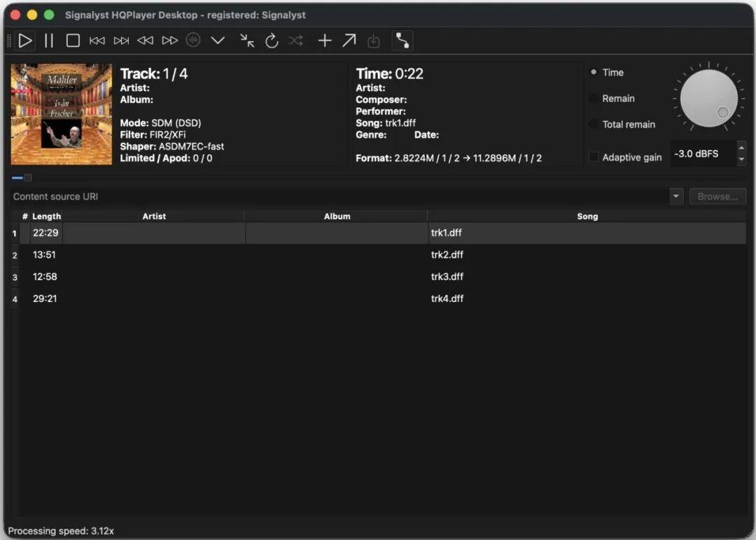Click the round volume knob

[x=708, y=98]
